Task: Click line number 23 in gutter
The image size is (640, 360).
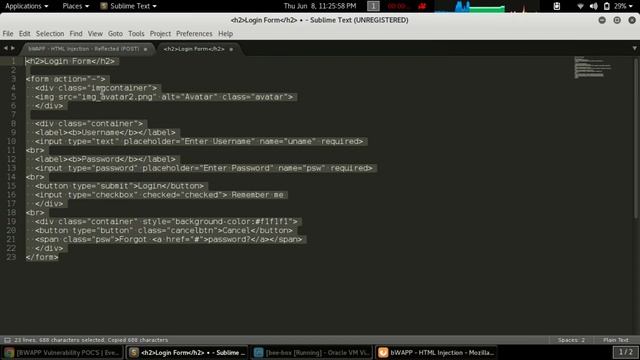Action: [x=11, y=257]
